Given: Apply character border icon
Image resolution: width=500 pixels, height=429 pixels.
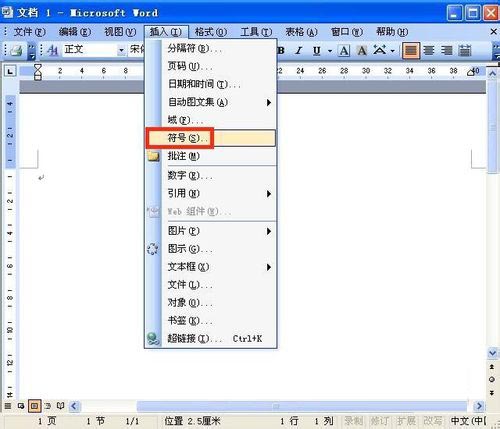Looking at the screenshot, I should click(x=344, y=51).
